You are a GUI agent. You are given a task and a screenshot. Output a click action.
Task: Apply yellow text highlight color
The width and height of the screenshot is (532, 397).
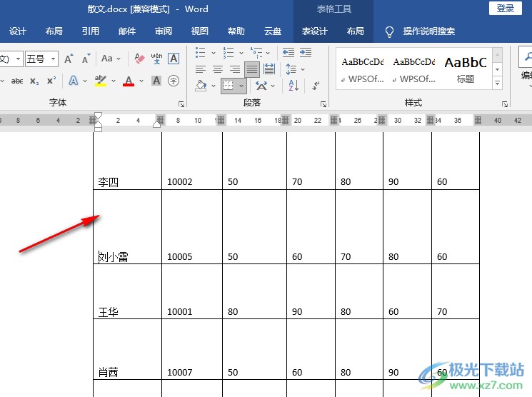pos(101,81)
